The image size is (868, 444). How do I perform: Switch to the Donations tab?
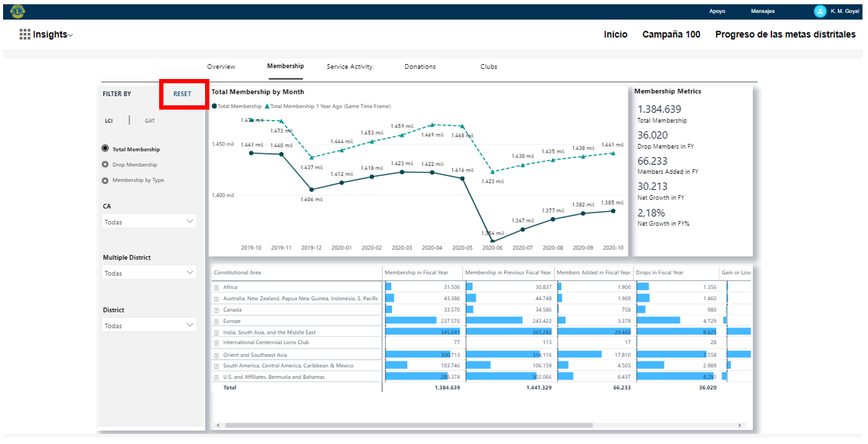coord(420,67)
